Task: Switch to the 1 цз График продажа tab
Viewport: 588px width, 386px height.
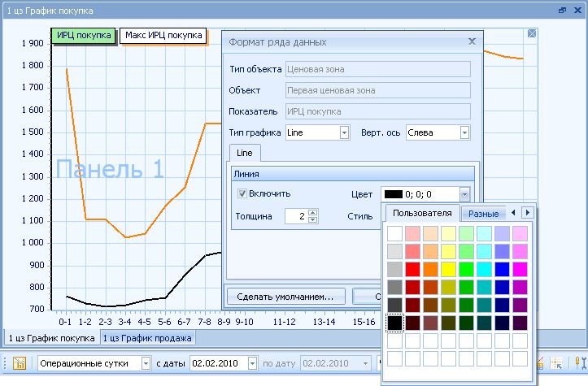Action: click(147, 338)
